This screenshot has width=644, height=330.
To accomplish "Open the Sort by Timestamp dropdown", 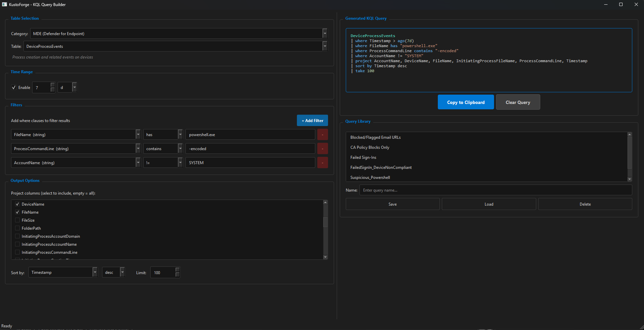I will coord(63,272).
